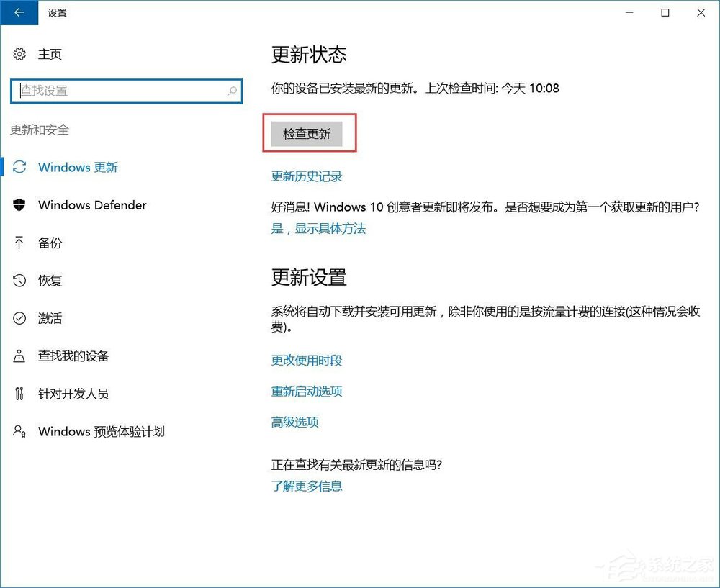Open 恢复 via its clock icon
Image resolution: width=720 pixels, height=588 pixels.
(x=18, y=281)
